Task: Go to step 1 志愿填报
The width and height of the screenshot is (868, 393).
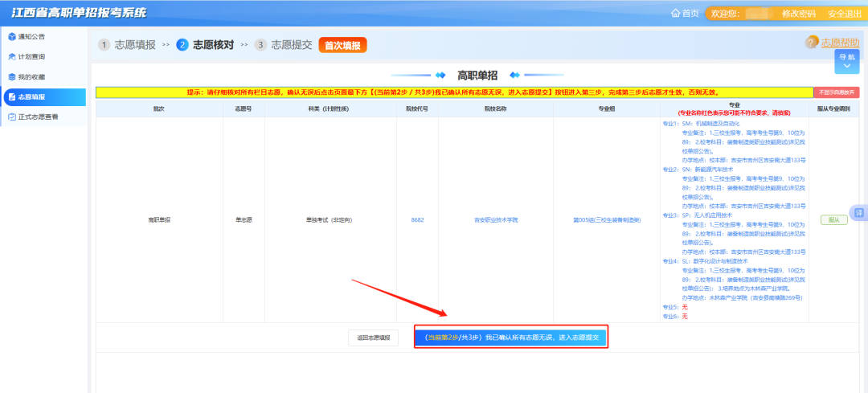Action: [x=127, y=45]
